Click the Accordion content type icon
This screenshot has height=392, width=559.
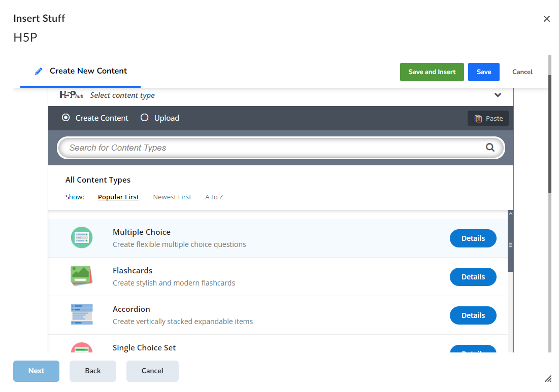[82, 315]
